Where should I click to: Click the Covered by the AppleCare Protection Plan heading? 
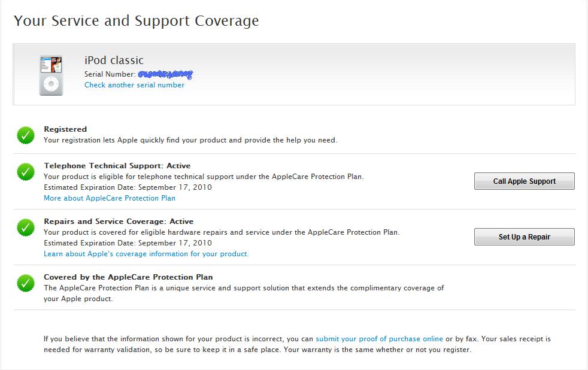(x=128, y=277)
